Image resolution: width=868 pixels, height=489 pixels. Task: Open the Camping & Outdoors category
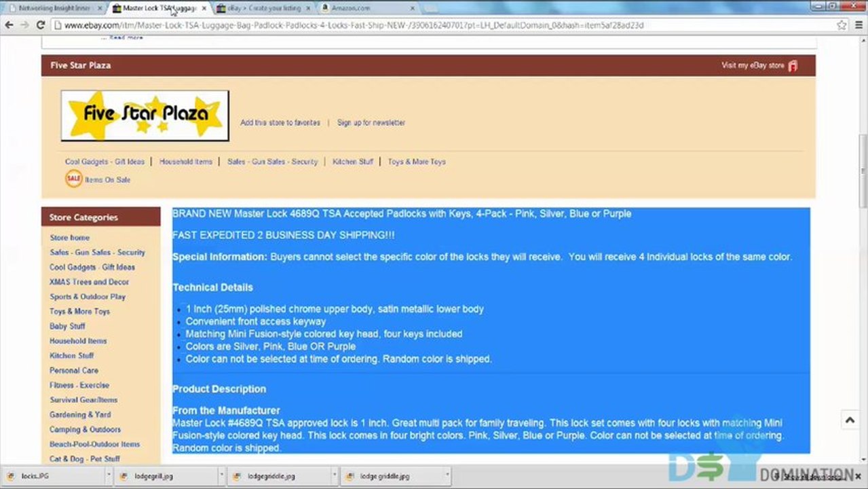click(85, 429)
